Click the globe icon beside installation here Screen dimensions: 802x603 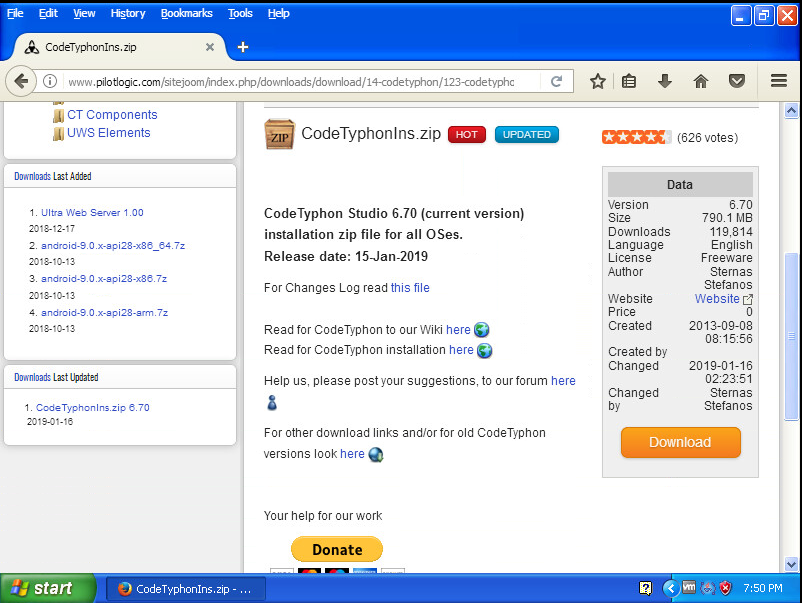(484, 350)
